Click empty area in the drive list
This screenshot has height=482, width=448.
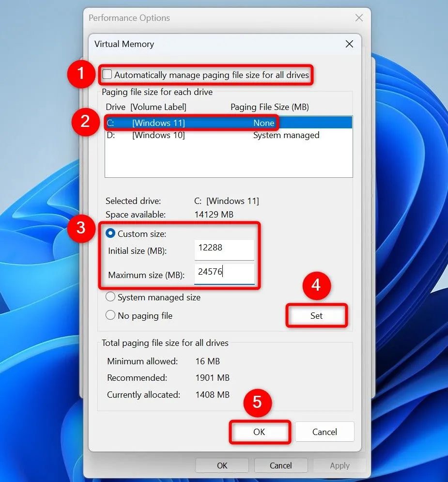coord(228,160)
